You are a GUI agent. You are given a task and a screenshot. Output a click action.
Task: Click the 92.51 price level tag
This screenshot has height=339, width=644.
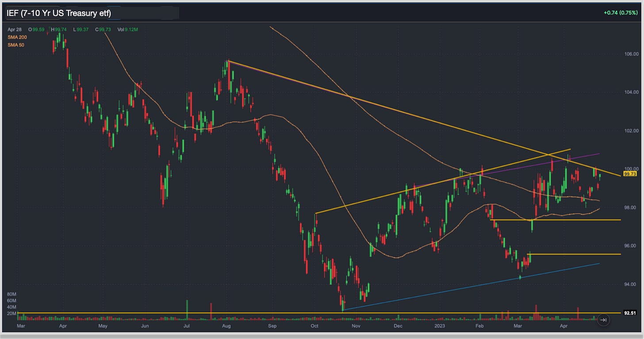[629, 312]
